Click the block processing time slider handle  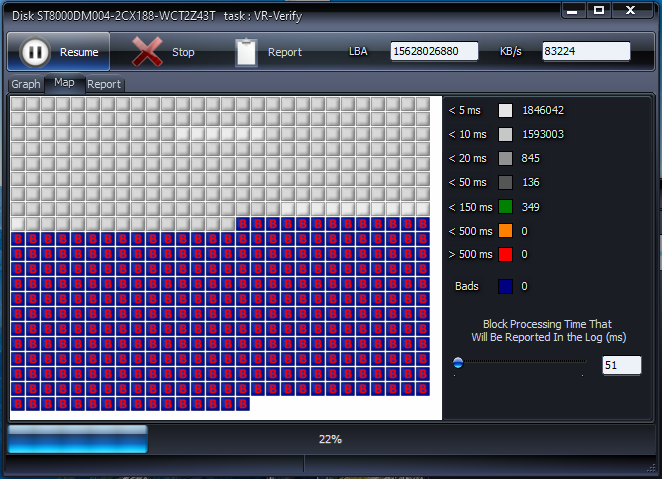click(458, 362)
